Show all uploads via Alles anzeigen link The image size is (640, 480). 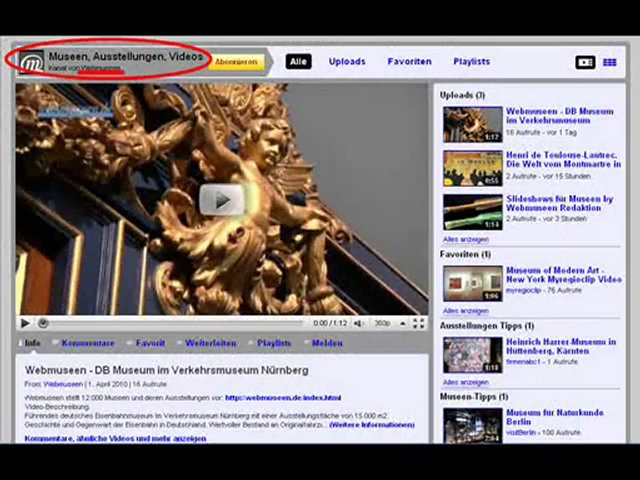click(x=466, y=240)
